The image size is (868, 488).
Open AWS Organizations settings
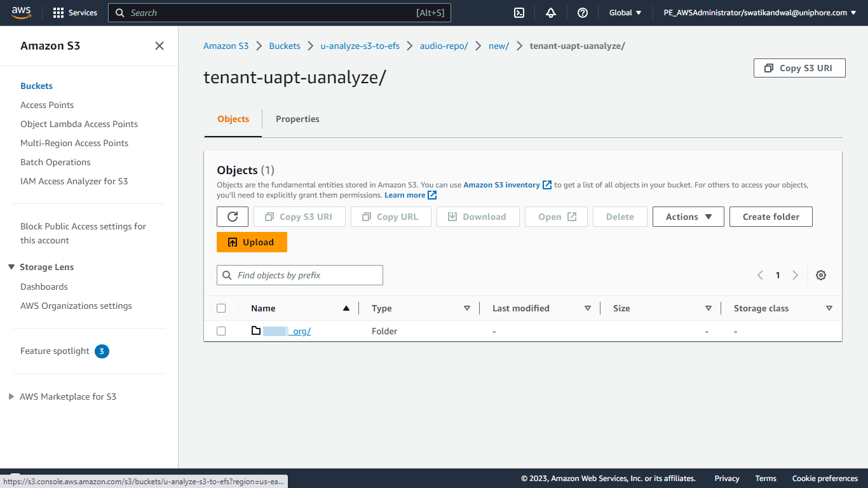tap(76, 306)
